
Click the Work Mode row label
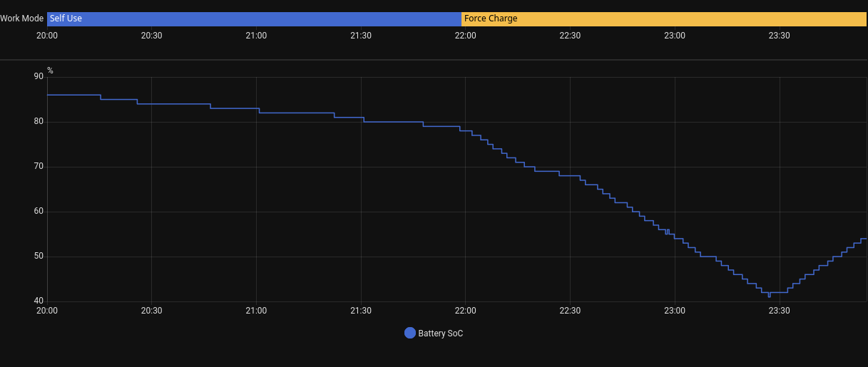pyautogui.click(x=22, y=19)
